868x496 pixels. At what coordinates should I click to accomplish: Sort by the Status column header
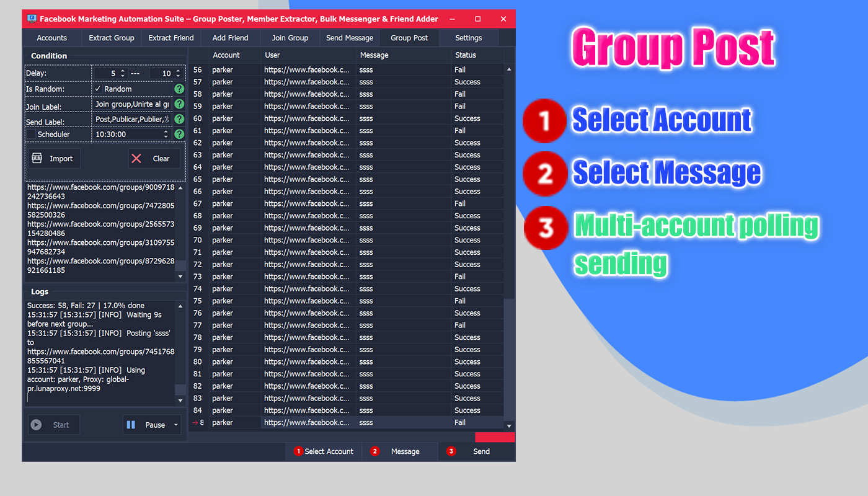point(477,55)
